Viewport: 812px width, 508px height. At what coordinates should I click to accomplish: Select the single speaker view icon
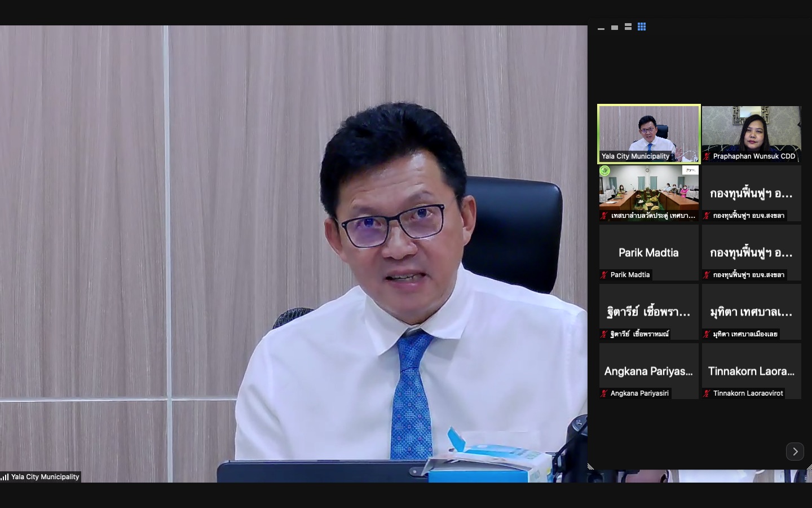pos(615,27)
